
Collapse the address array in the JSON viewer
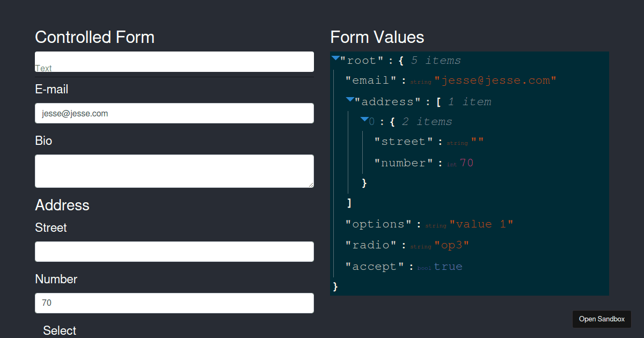click(x=351, y=100)
